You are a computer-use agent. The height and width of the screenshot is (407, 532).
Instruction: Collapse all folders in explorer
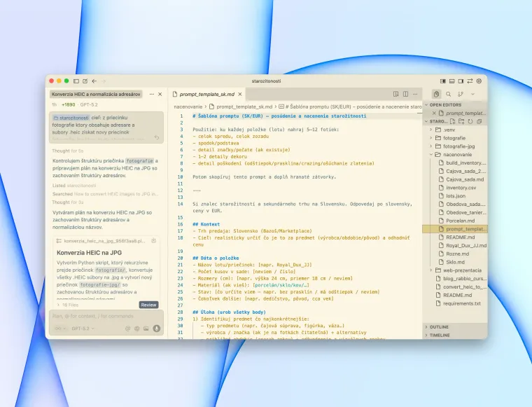tap(479, 121)
